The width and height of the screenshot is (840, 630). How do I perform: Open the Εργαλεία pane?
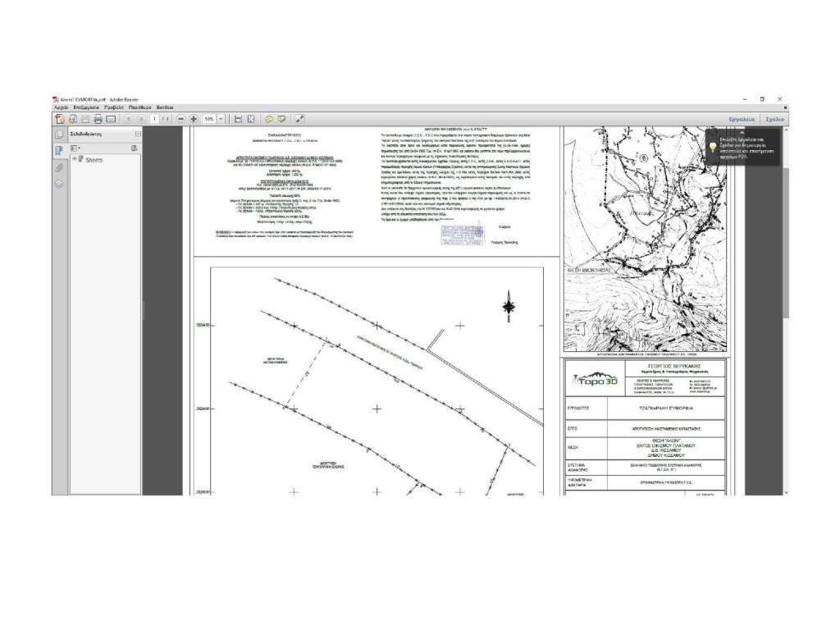(742, 119)
